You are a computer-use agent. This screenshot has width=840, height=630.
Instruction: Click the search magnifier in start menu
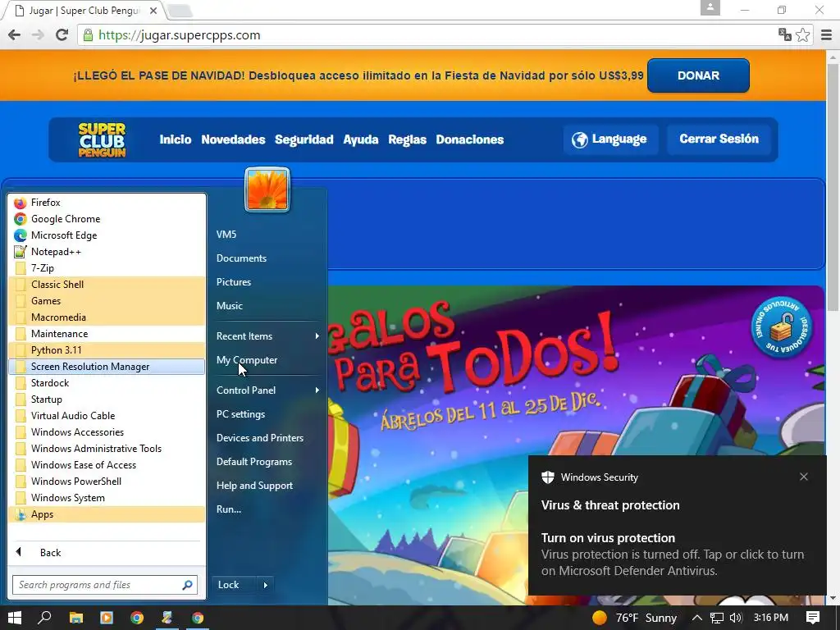tap(187, 585)
